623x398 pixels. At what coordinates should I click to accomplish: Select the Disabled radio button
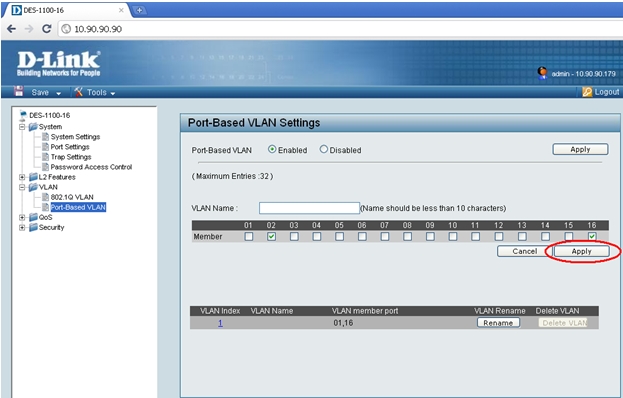(324, 149)
